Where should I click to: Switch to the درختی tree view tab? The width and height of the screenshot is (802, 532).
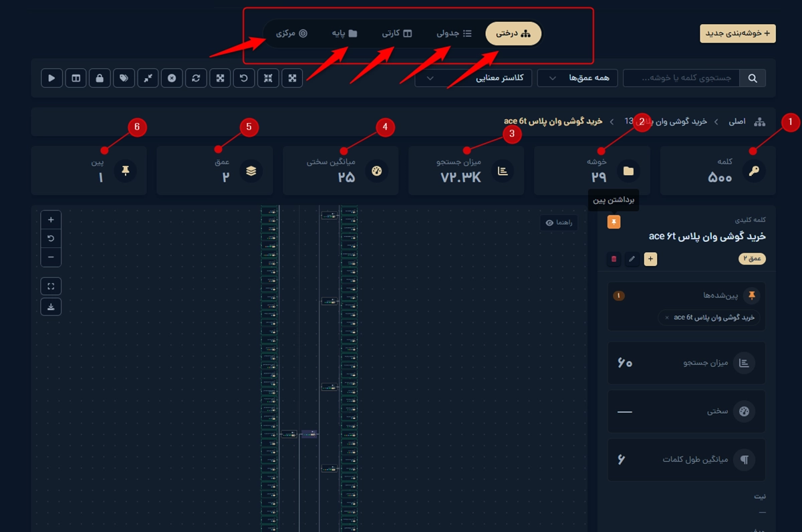tap(513, 33)
